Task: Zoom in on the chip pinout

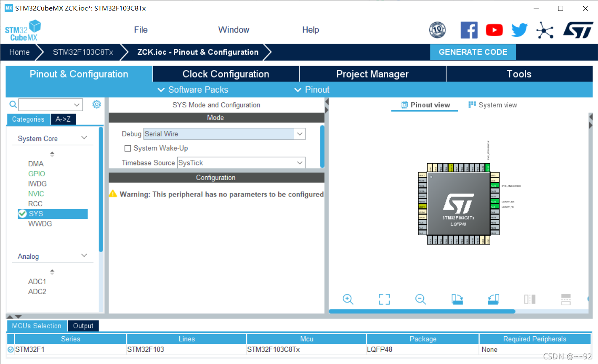Action: coord(348,299)
